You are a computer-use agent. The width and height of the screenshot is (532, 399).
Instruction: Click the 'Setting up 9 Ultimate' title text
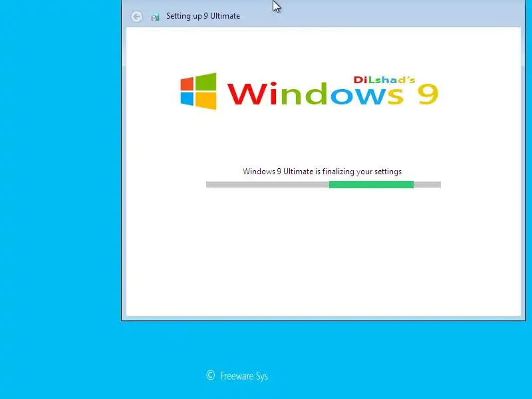[203, 16]
